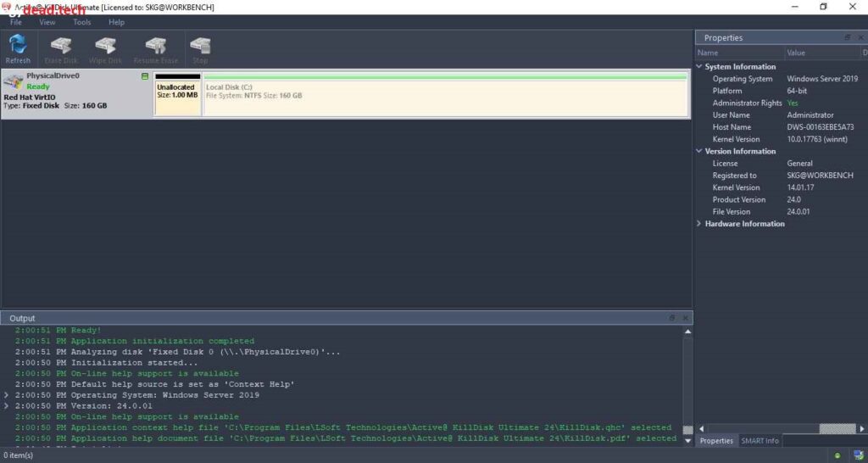Click the 'Ready!' log line
This screenshot has height=463, width=868.
coord(58,330)
